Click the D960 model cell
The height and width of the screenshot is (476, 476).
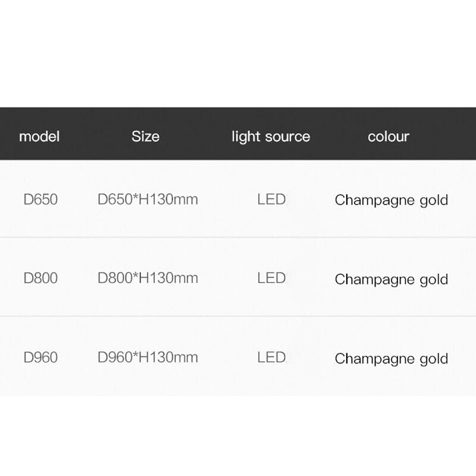click(x=40, y=358)
